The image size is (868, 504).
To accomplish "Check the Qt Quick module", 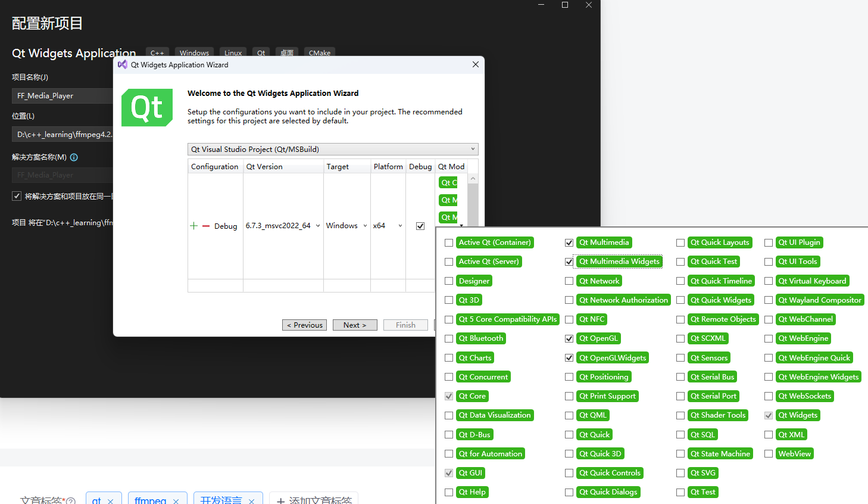I will 569,435.
